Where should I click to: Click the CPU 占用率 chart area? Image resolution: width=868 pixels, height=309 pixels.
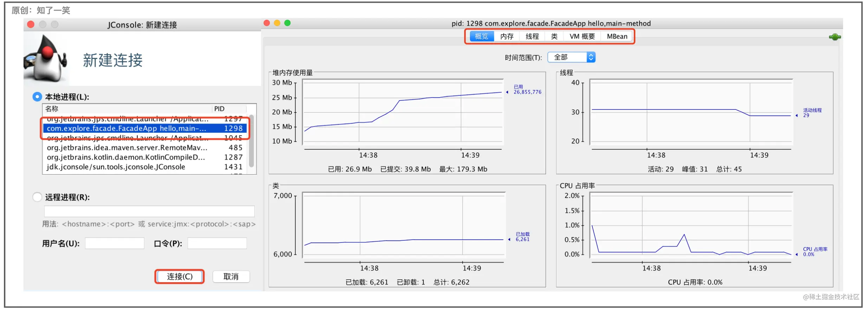tap(691, 225)
